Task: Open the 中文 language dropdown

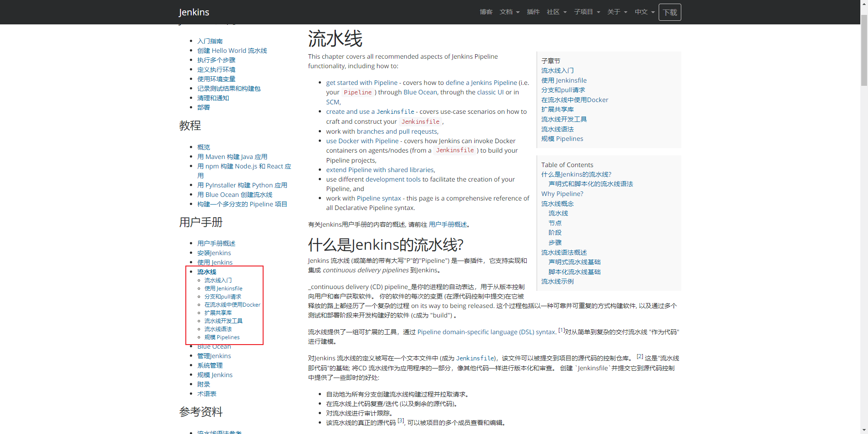Action: click(x=645, y=12)
